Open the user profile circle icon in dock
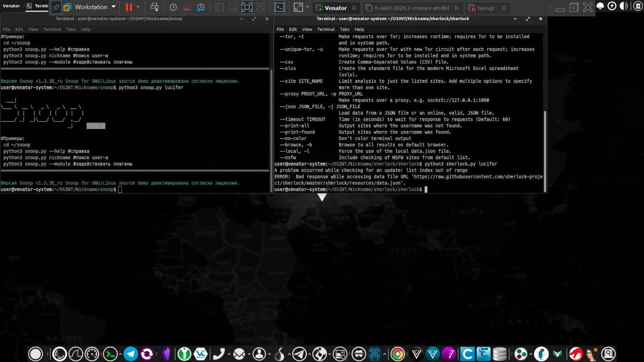644x362 pixels. pyautogui.click(x=259, y=354)
